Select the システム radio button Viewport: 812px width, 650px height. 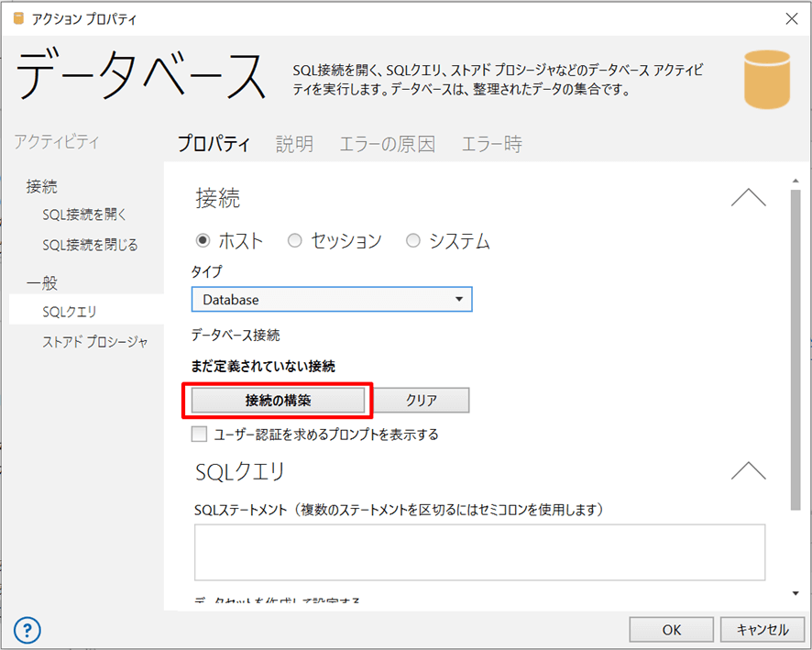[x=412, y=240]
